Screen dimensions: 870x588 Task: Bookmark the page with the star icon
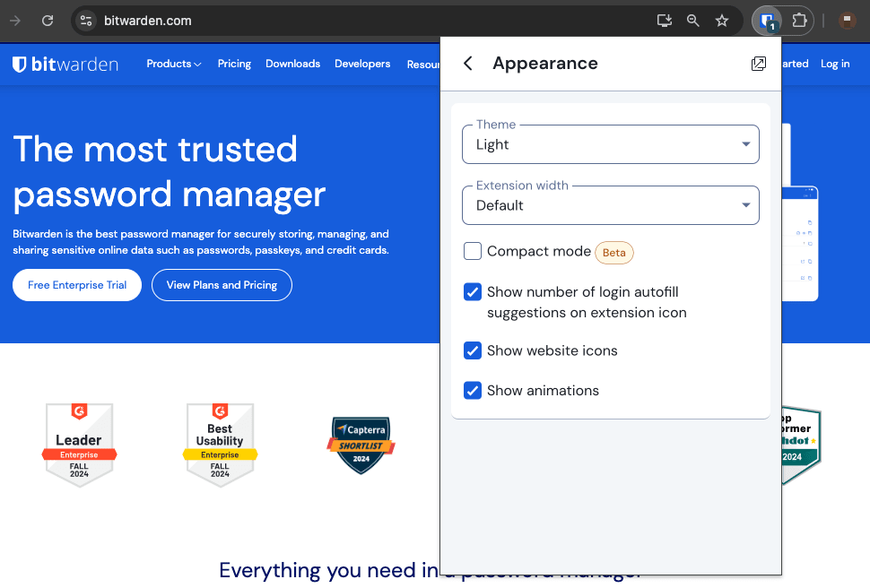(x=721, y=20)
